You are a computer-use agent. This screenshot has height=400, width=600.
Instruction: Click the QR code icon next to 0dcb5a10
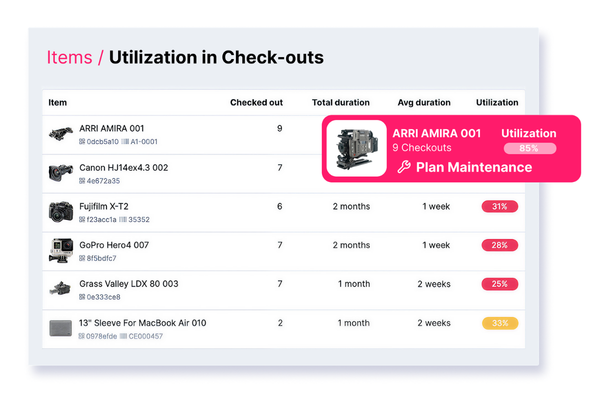(82, 142)
